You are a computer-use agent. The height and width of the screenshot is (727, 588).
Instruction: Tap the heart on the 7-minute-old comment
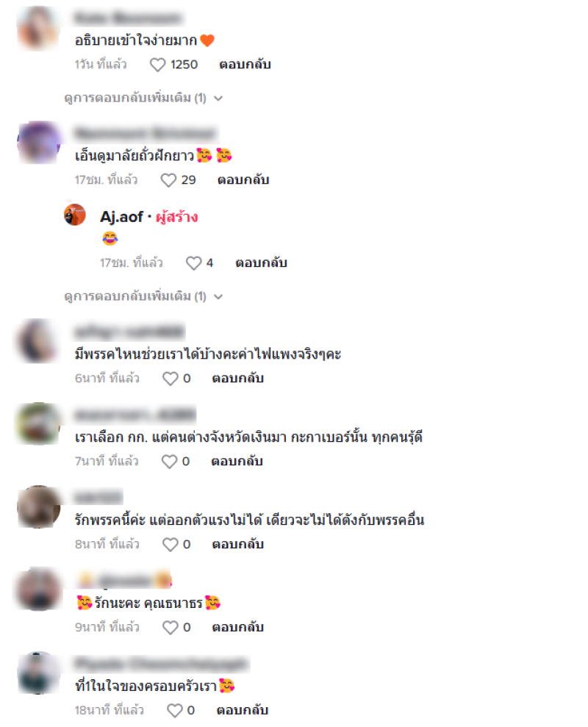(169, 462)
